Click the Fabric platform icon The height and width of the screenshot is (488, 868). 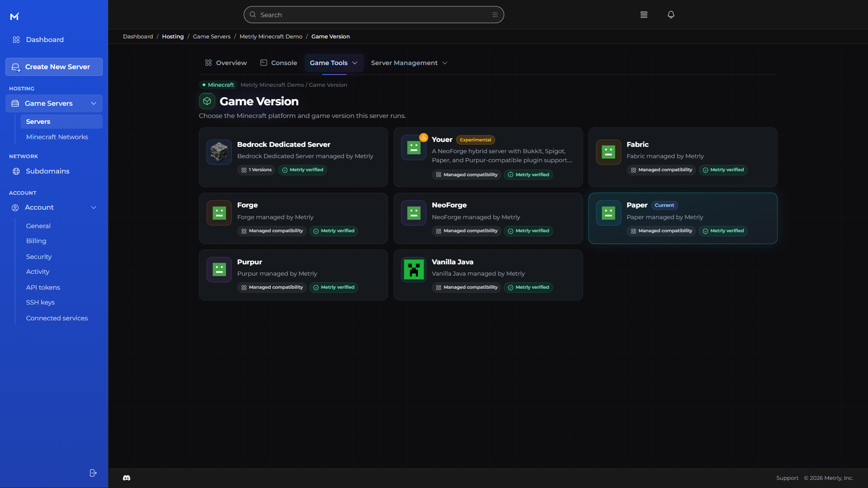(609, 152)
